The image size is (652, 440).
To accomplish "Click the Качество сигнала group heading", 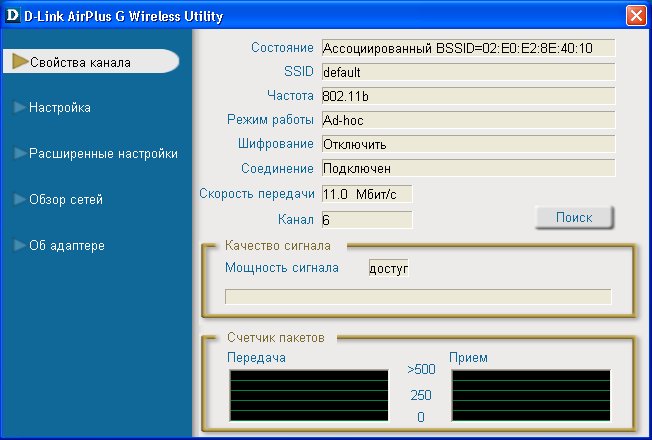I will 278,245.
